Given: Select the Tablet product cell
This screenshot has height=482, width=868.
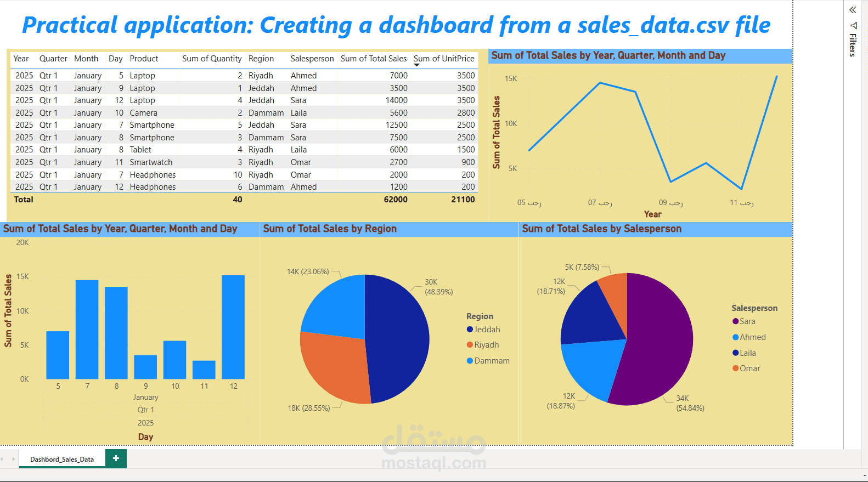Looking at the screenshot, I should [x=140, y=150].
